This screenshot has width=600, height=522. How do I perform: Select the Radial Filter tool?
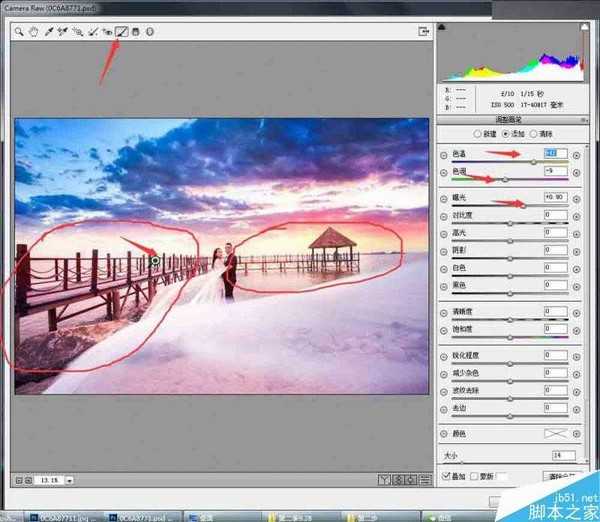click(150, 32)
